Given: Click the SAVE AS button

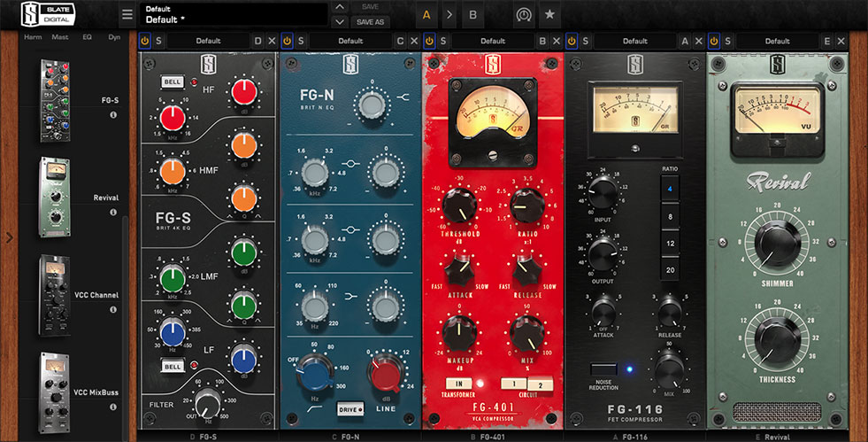Looking at the screenshot, I should 371,22.
